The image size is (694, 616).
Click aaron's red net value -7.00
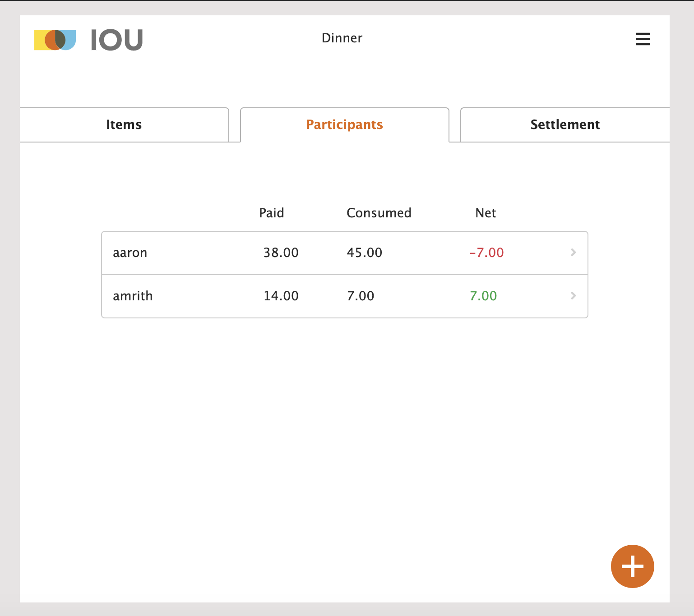[x=486, y=253]
